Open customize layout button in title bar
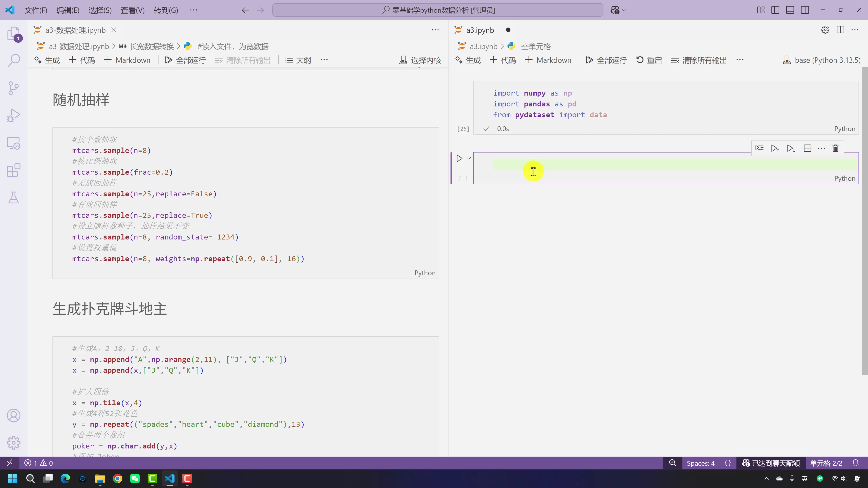The height and width of the screenshot is (488, 868). click(760, 10)
